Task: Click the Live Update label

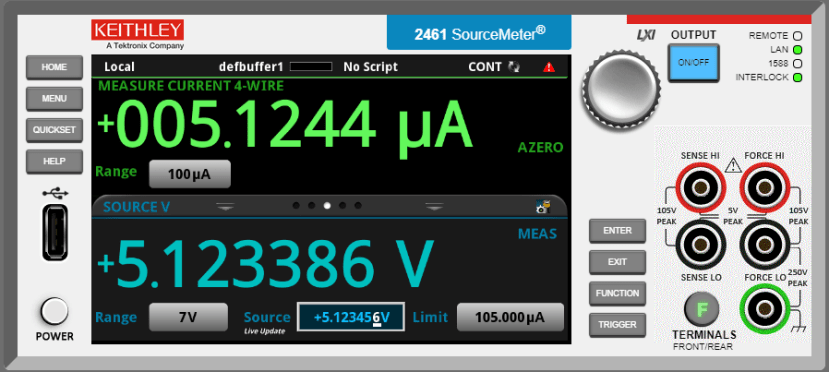Action: point(264,331)
